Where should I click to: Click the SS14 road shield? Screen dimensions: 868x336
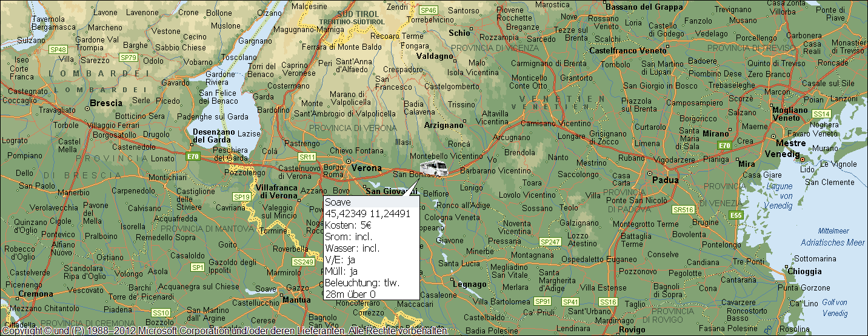tap(821, 113)
